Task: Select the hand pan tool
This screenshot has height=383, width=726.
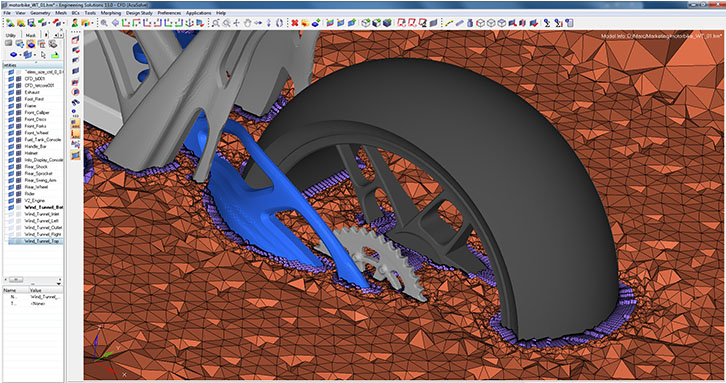Action: [247, 23]
